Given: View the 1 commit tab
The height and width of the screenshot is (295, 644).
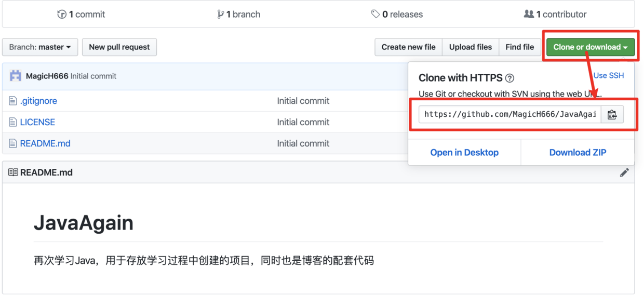Looking at the screenshot, I should click(81, 15).
